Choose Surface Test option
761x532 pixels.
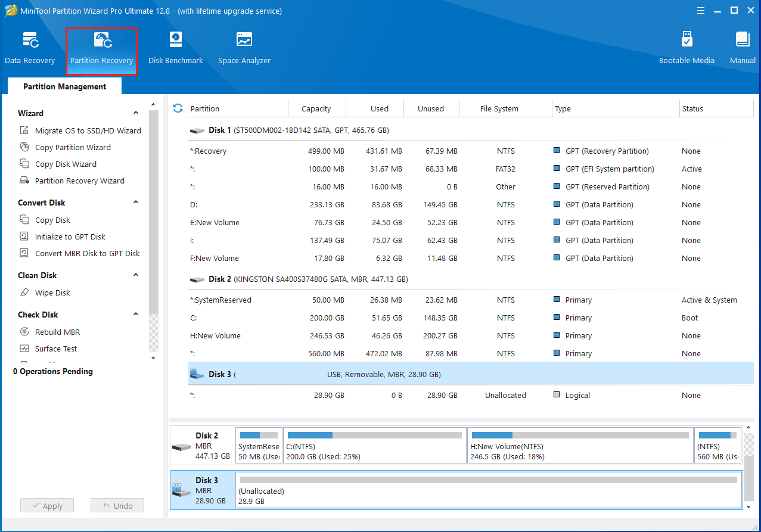pyautogui.click(x=48, y=349)
